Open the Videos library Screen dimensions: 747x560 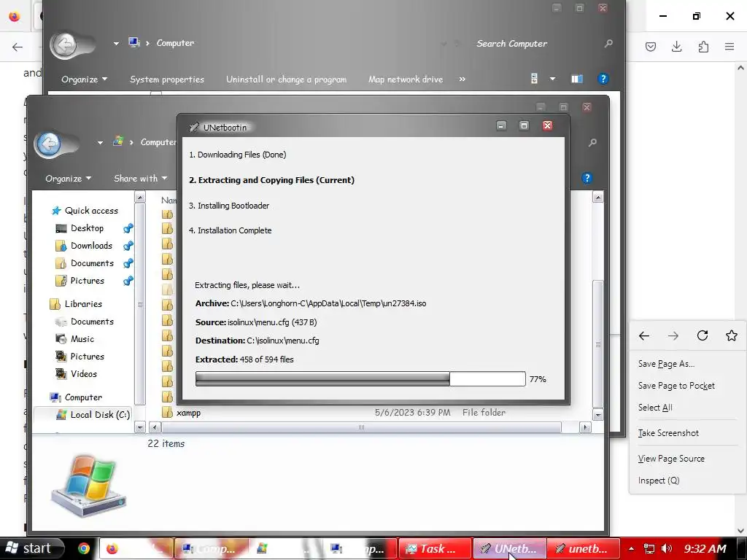tap(77, 374)
